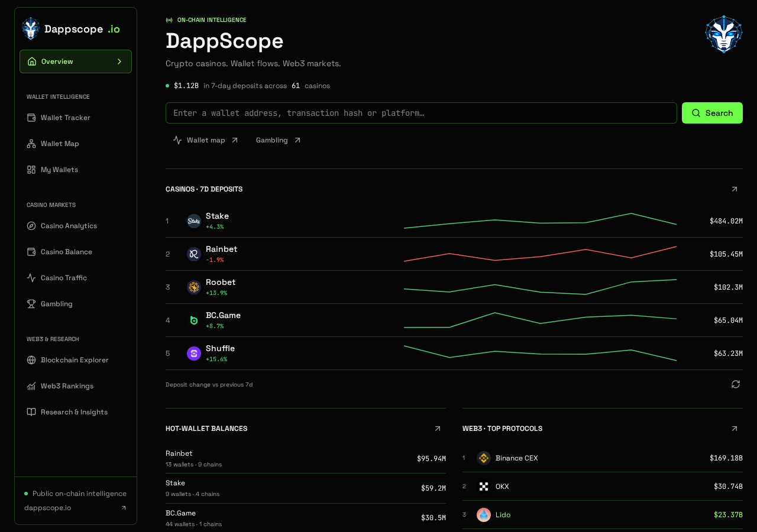Click the Stake casino logo
The height and width of the screenshot is (532, 757).
(194, 221)
